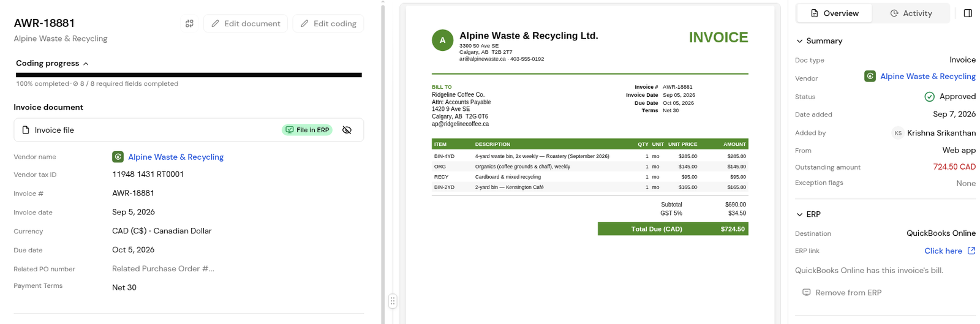Open the CAD Canadian Dollar currency field
Image resolution: width=980 pixels, height=324 pixels.
(x=162, y=231)
